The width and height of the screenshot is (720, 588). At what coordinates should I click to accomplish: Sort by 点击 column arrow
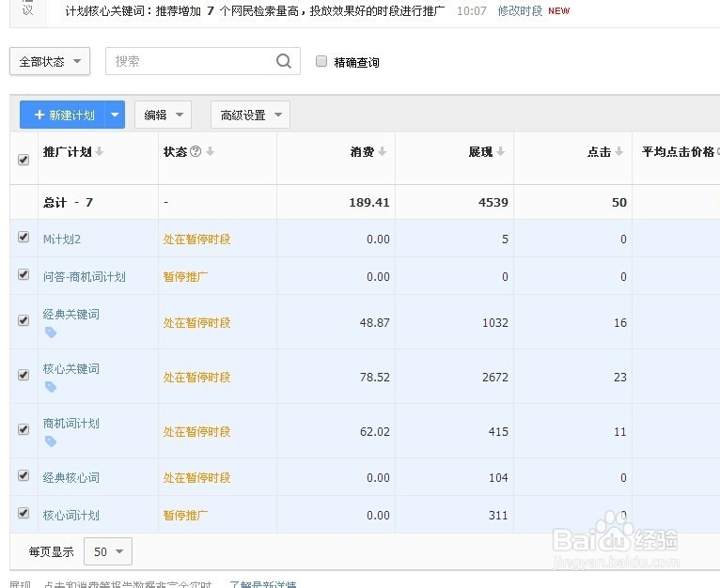[x=619, y=151]
